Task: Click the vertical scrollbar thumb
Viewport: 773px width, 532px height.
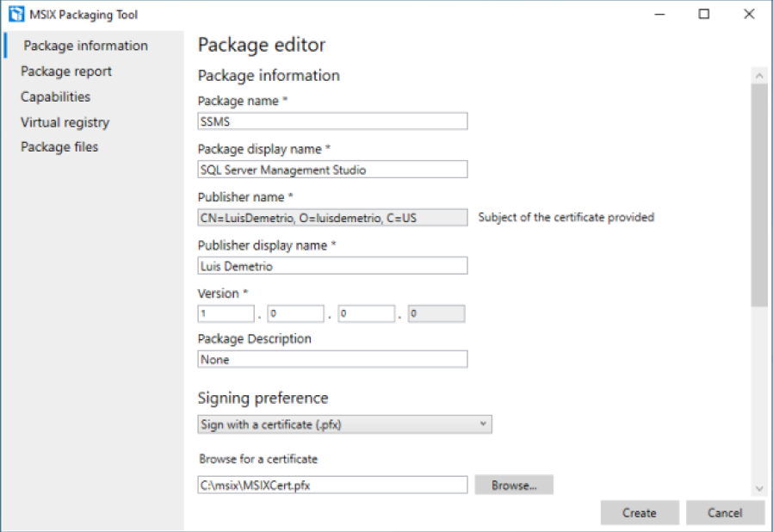Action: coord(759,195)
